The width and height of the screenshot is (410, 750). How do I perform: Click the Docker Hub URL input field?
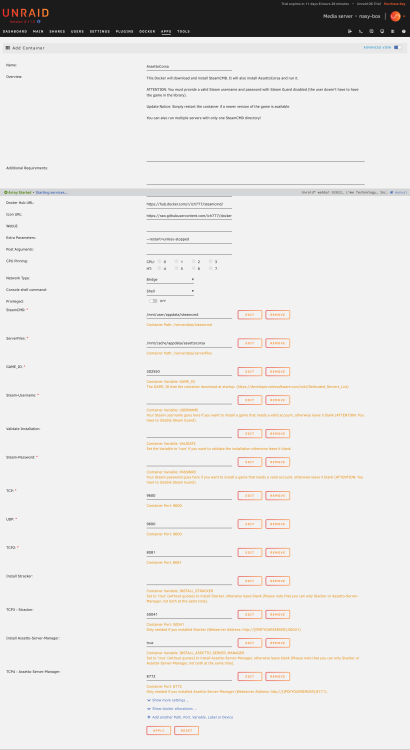pos(189,203)
